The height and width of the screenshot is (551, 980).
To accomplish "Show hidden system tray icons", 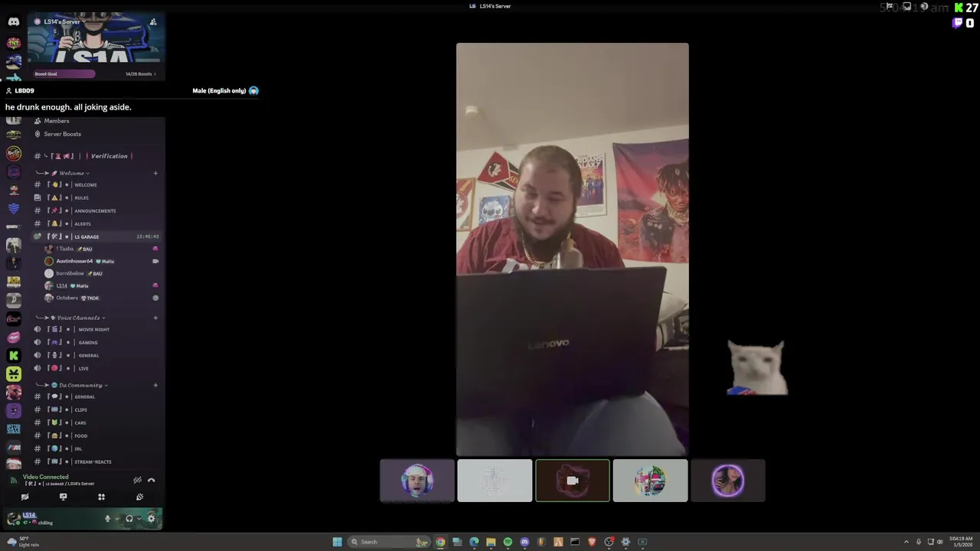I will 906,542.
